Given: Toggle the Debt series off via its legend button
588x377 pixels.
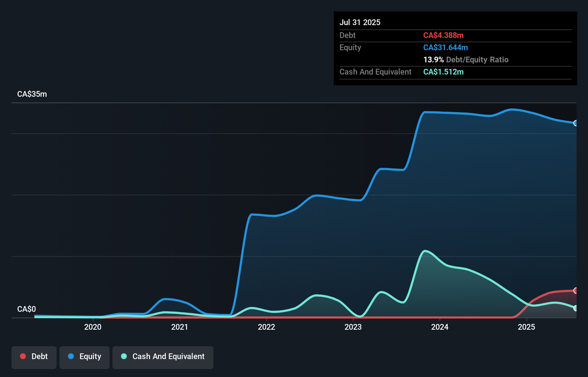Looking at the screenshot, I should point(34,356).
